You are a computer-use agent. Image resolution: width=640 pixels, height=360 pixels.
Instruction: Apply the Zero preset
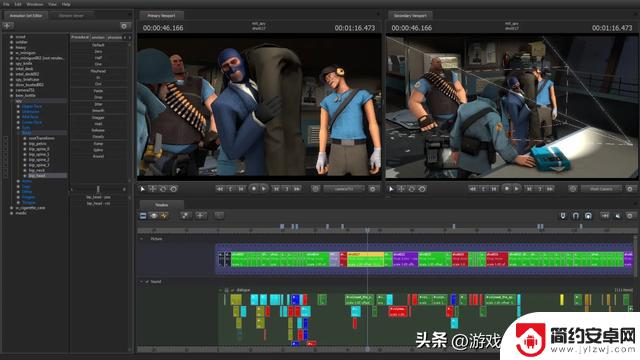pyautogui.click(x=98, y=51)
